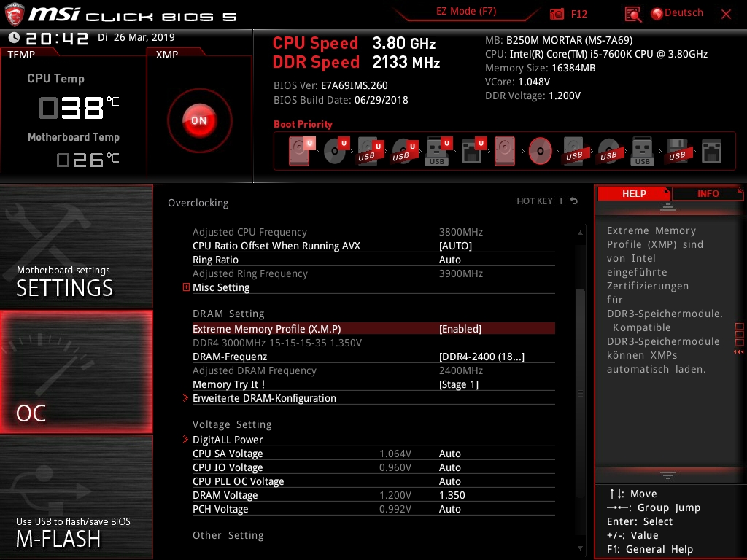
Task: Select the first UEFI hard disk boot device
Action: click(x=301, y=151)
